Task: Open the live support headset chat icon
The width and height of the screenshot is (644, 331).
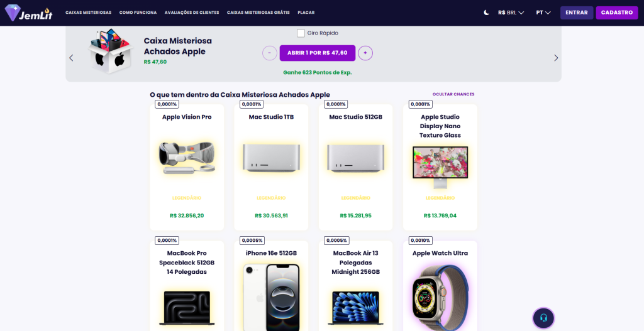Action: 543,318
